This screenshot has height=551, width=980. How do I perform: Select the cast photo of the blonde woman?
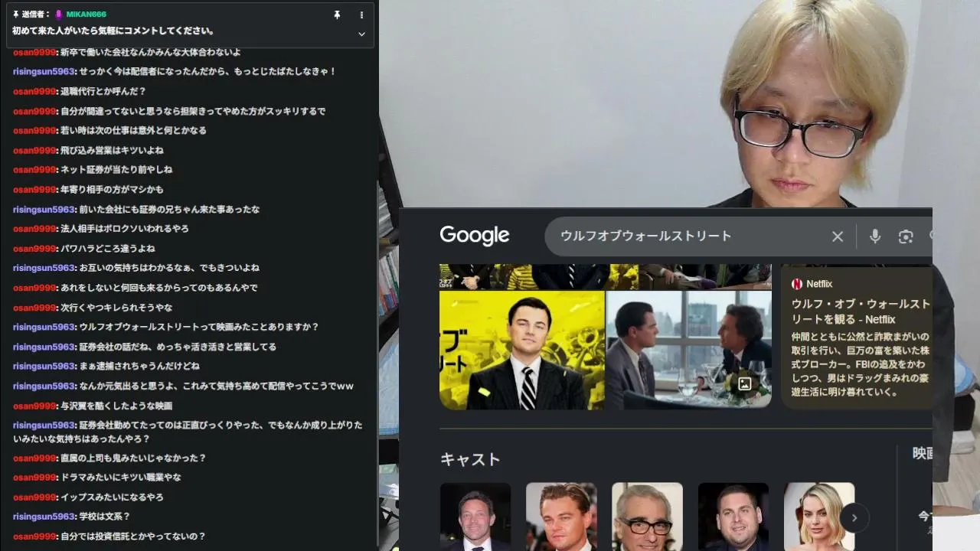pos(819,517)
